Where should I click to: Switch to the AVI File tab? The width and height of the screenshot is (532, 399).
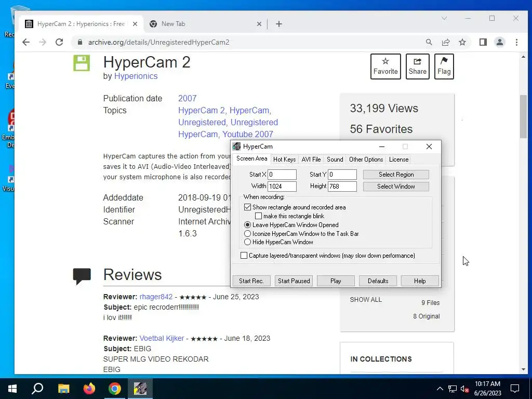[311, 159]
